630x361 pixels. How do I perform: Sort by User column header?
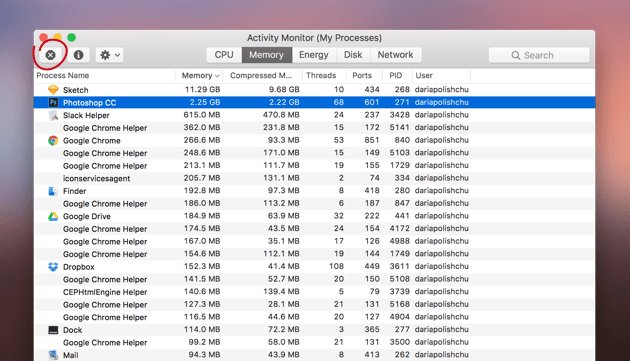coord(441,76)
